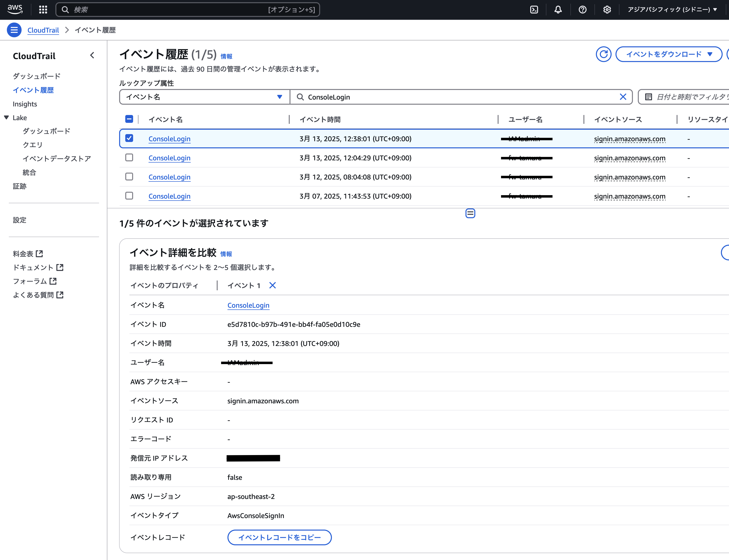Open the notifications bell

tap(558, 10)
